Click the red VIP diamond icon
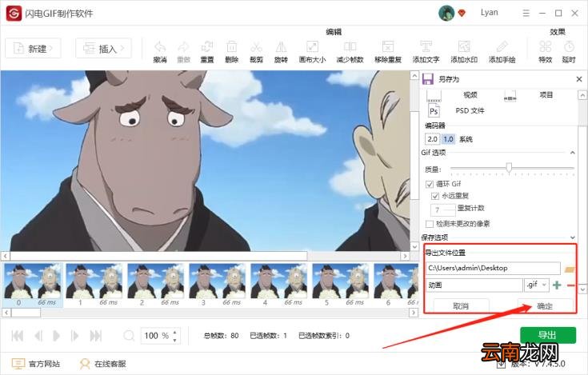The width and height of the screenshot is (588, 375). coord(462,14)
